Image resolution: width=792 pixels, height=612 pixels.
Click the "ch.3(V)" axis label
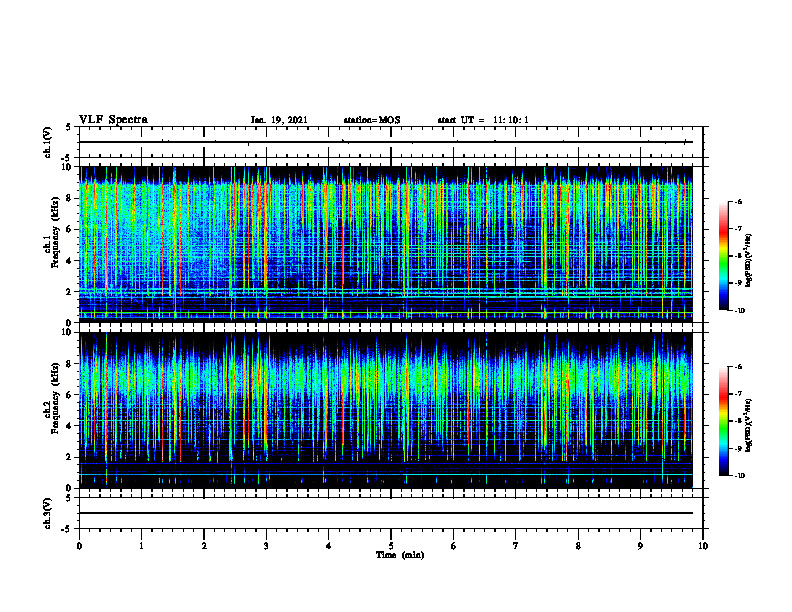click(x=47, y=514)
